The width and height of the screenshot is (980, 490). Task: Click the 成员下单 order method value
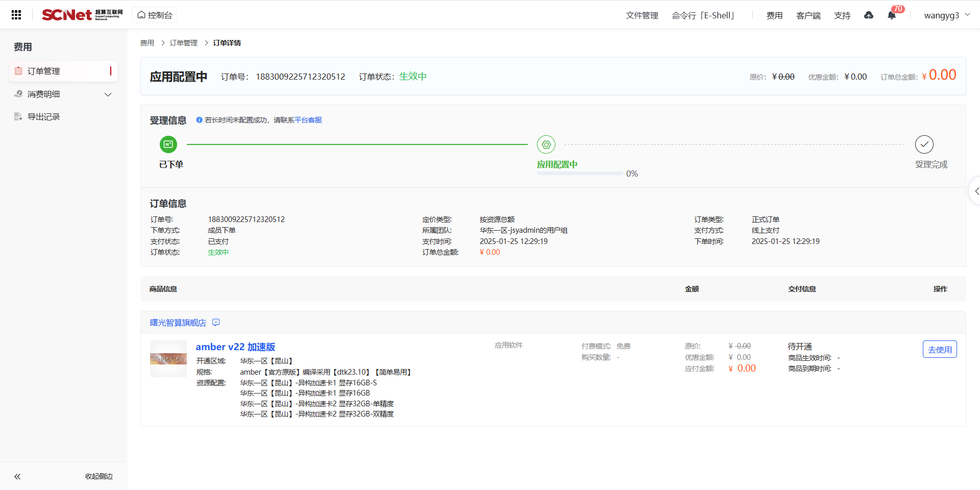[222, 230]
